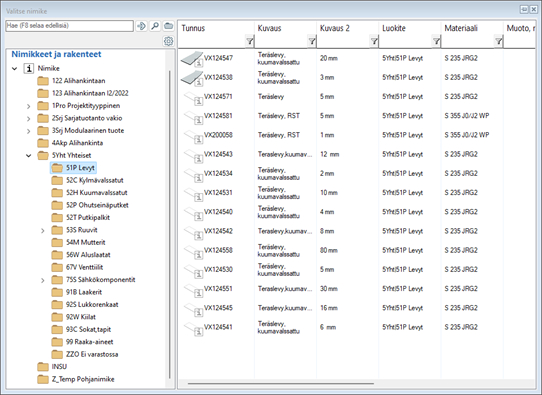Click the item icon of VX124545
Image resolution: width=542 pixels, height=395 pixels.
pyautogui.click(x=193, y=309)
